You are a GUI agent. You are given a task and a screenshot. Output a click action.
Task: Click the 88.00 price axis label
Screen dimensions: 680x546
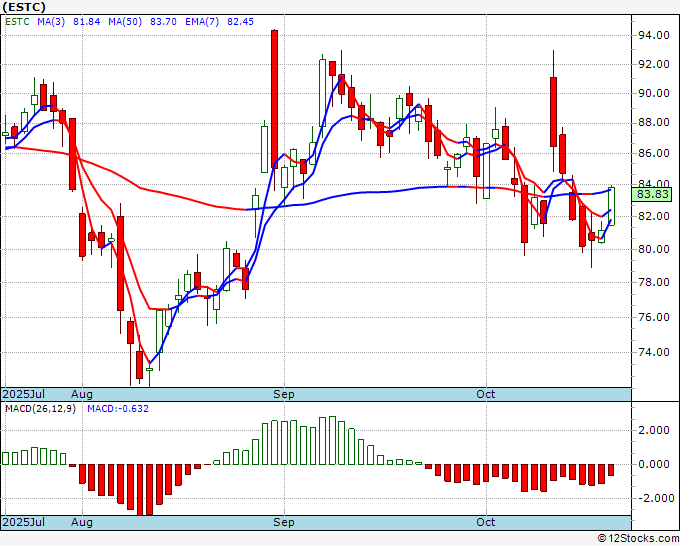[654, 123]
